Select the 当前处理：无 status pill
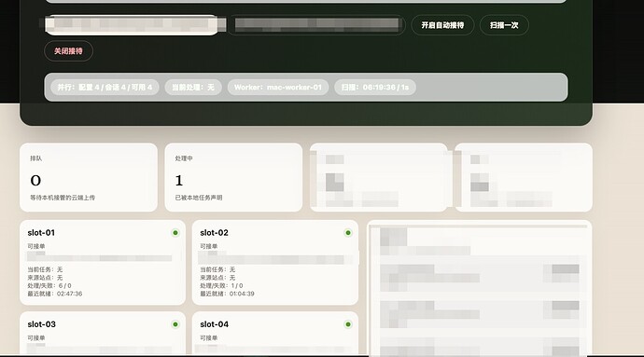The image size is (644, 357). point(193,87)
